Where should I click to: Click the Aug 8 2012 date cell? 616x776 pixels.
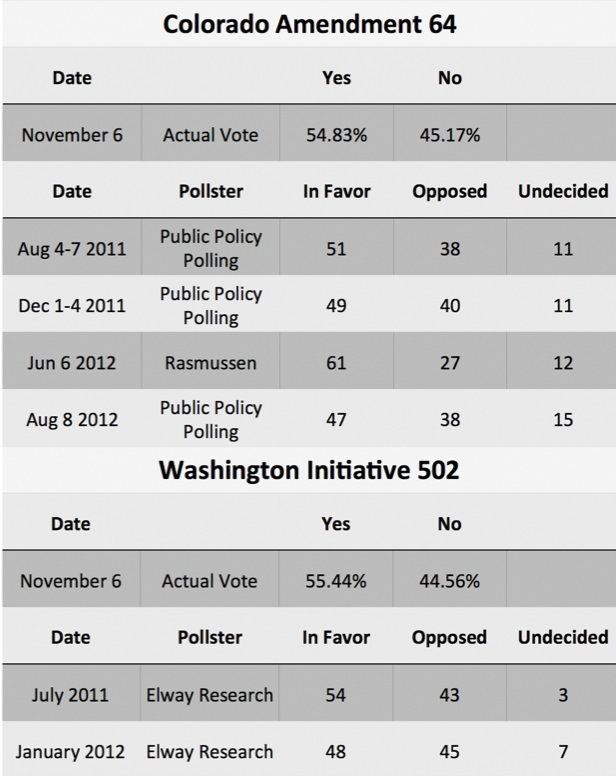pyautogui.click(x=71, y=420)
